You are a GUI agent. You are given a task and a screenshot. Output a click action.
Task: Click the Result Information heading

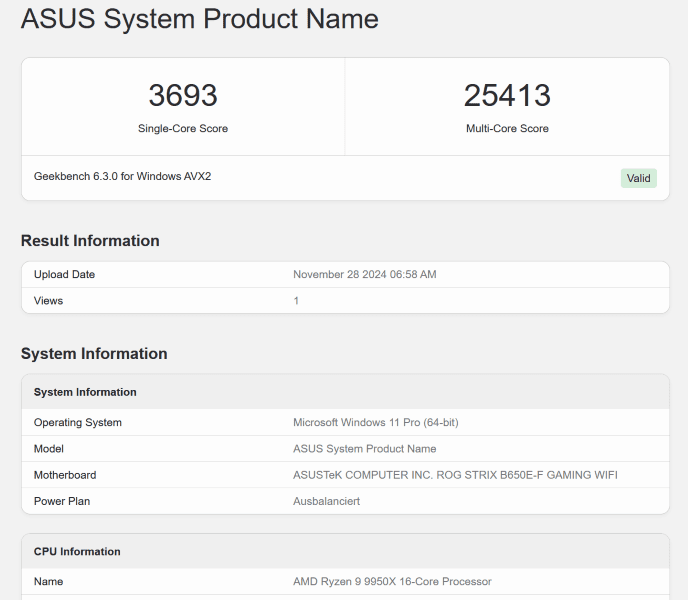[x=90, y=241]
